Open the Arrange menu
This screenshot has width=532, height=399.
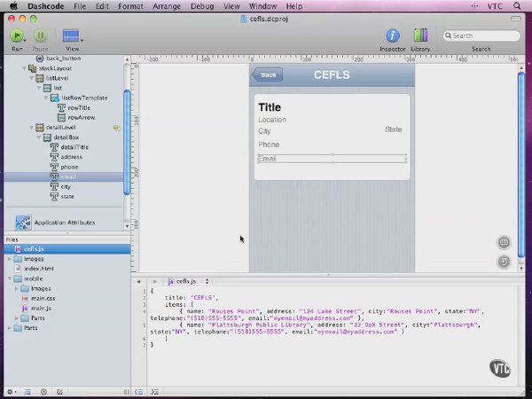(167, 6)
